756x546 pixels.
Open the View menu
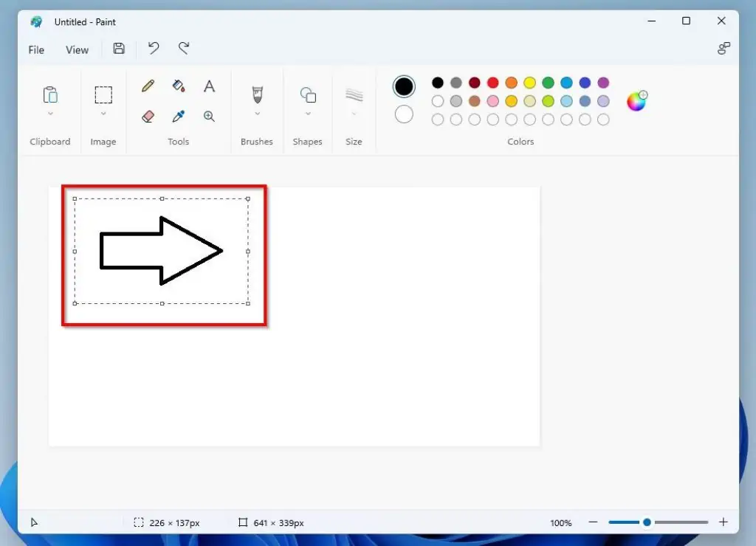pyautogui.click(x=77, y=49)
